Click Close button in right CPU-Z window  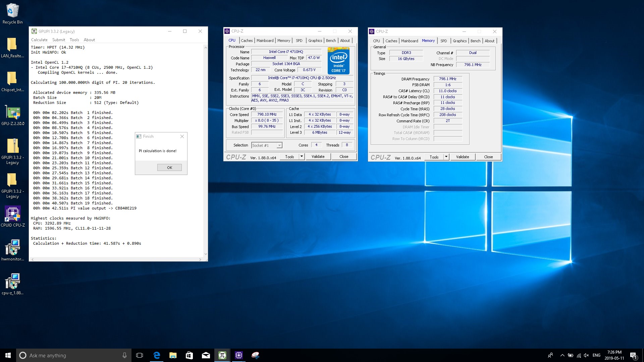(x=488, y=157)
